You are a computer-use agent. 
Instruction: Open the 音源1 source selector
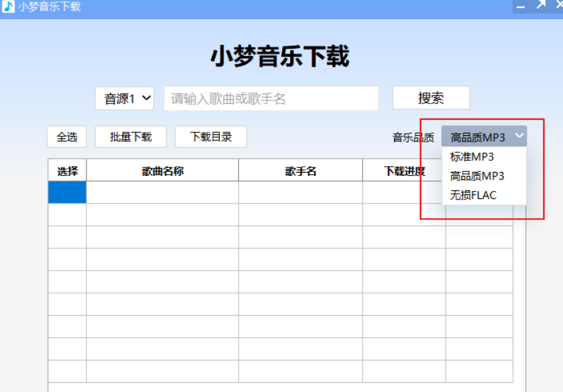124,98
